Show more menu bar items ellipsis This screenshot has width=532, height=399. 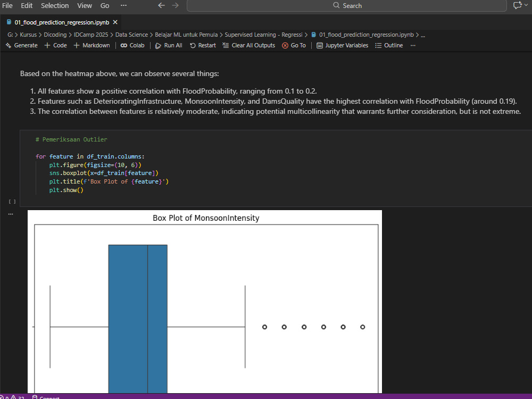pos(123,5)
